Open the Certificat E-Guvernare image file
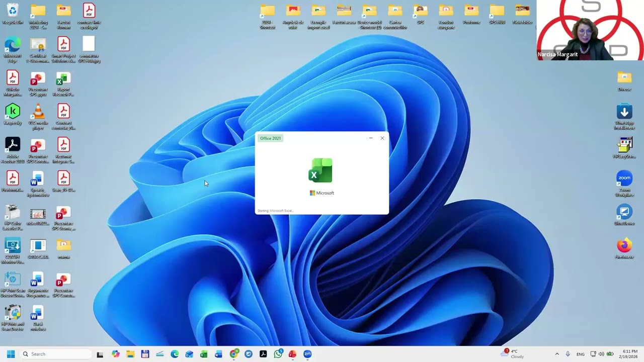Image resolution: width=644 pixels, height=362 pixels. coord(38,50)
